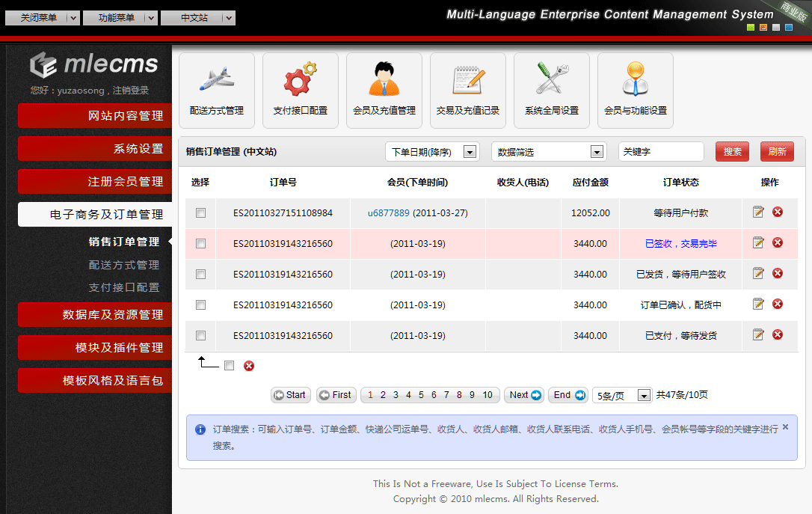812x514 pixels.
Task: Edit the order with status 已签收，交易完毕
Action: tap(758, 242)
